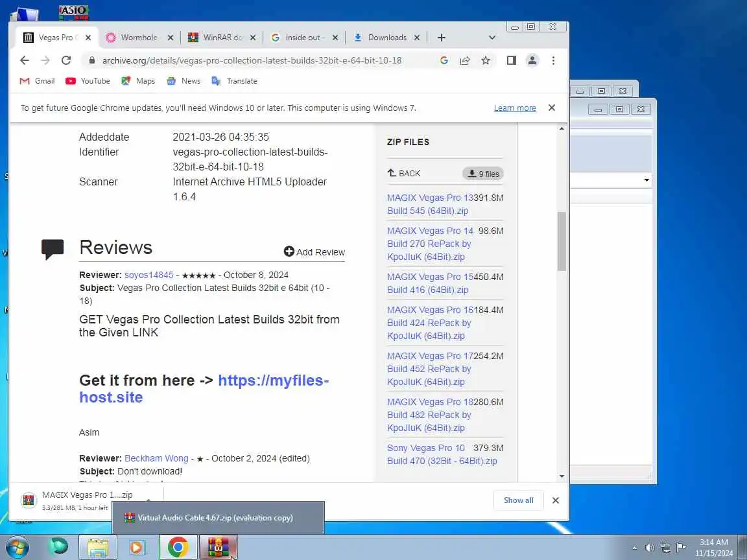The width and height of the screenshot is (747, 560).
Task: Open the Action Center flag icon
Action: (x=682, y=548)
